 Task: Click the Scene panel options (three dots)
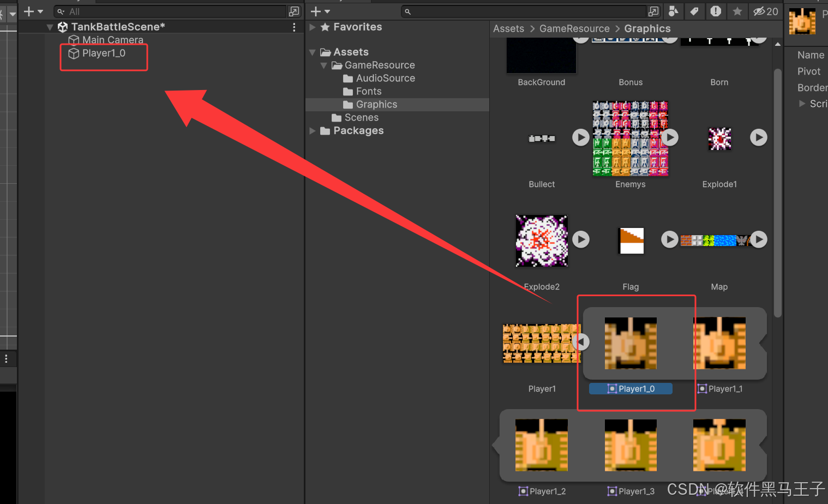pyautogui.click(x=6, y=359)
